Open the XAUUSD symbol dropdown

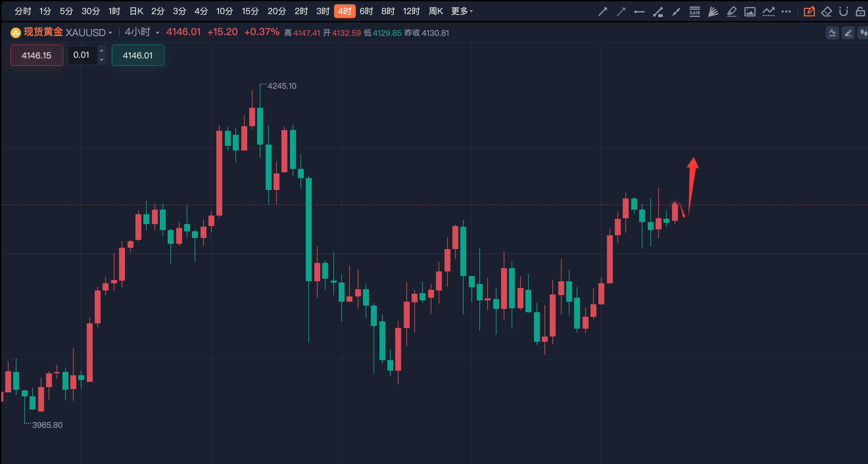pos(88,33)
